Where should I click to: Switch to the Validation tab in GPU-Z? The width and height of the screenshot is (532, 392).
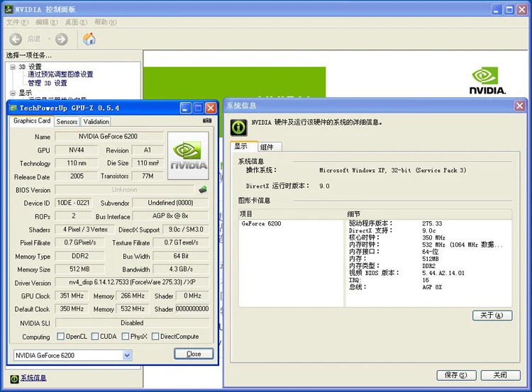[x=96, y=121]
